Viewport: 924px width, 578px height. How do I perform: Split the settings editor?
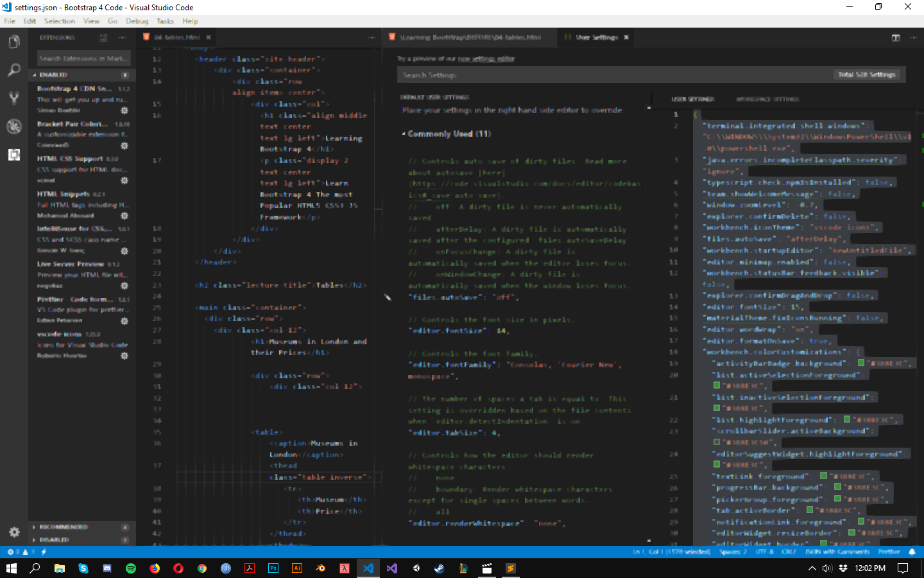coord(896,38)
